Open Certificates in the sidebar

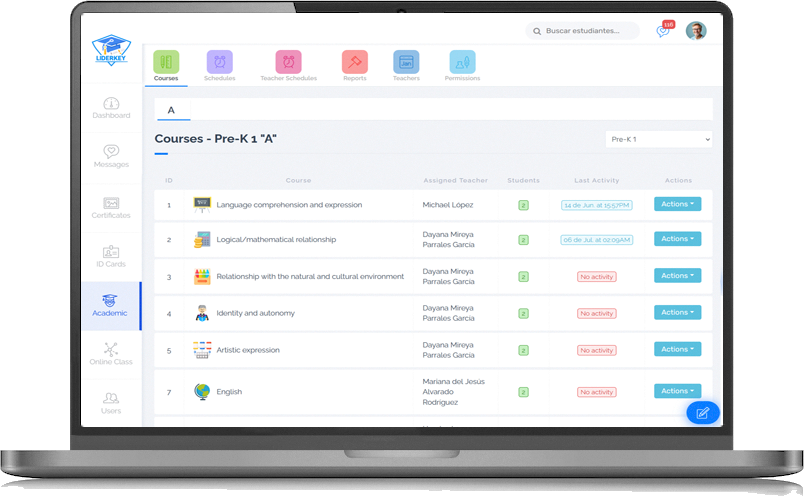111,208
